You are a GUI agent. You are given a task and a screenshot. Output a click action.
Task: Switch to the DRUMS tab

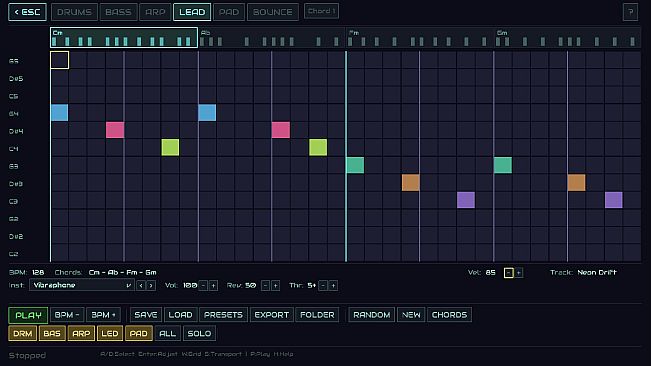pos(74,12)
